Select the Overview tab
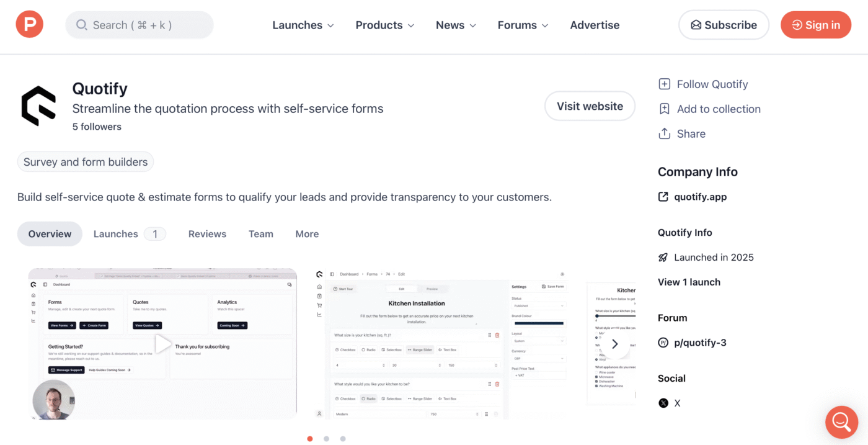868x445 pixels. (50, 234)
